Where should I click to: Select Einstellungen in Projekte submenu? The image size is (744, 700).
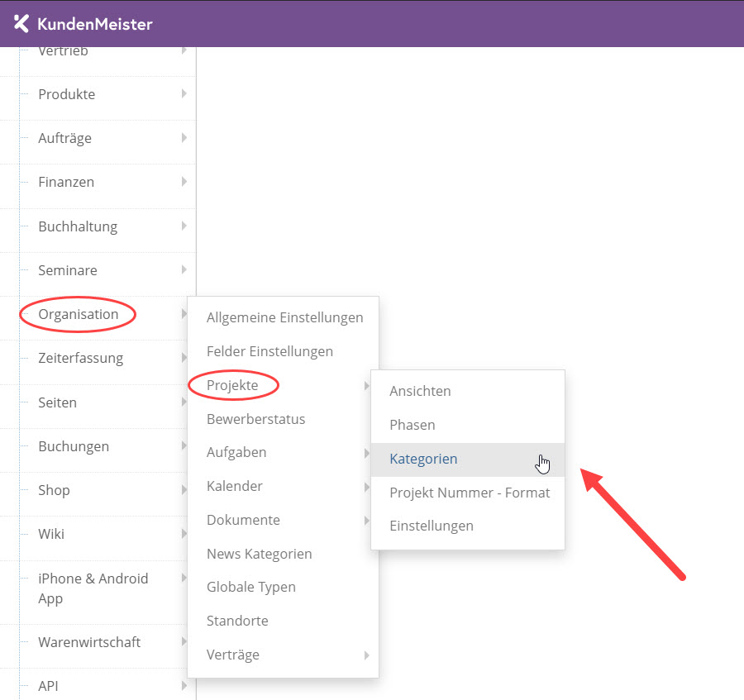pyautogui.click(x=432, y=526)
